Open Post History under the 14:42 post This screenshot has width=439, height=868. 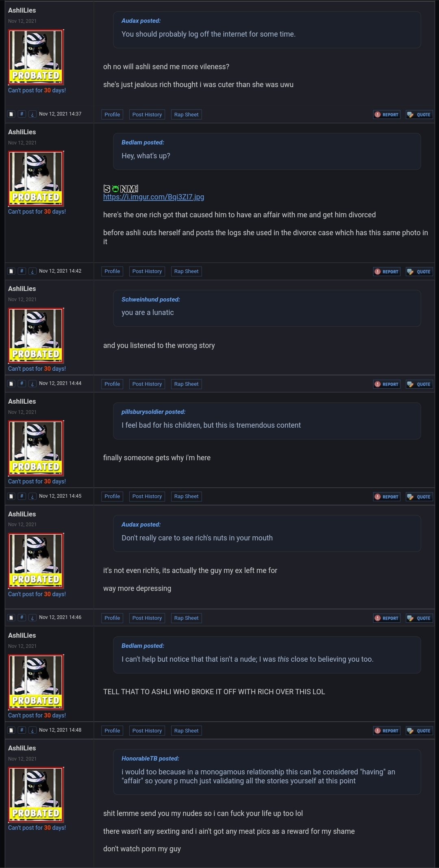(x=147, y=271)
